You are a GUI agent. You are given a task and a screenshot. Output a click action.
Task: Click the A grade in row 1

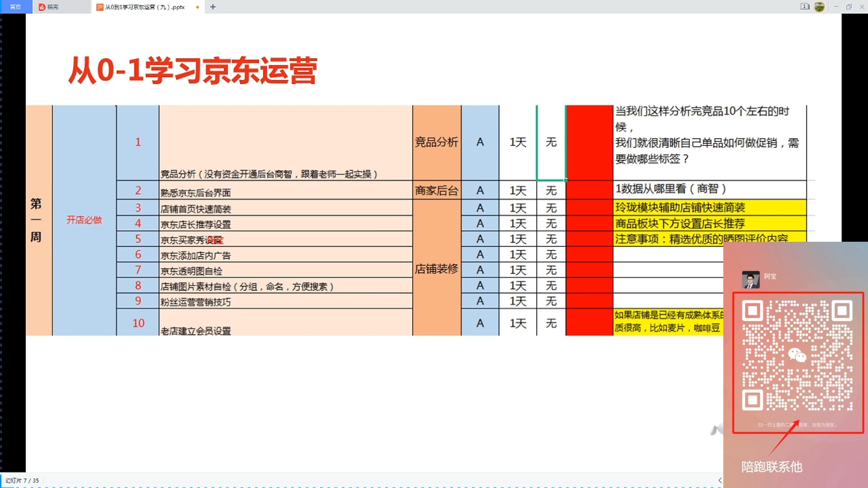click(480, 143)
